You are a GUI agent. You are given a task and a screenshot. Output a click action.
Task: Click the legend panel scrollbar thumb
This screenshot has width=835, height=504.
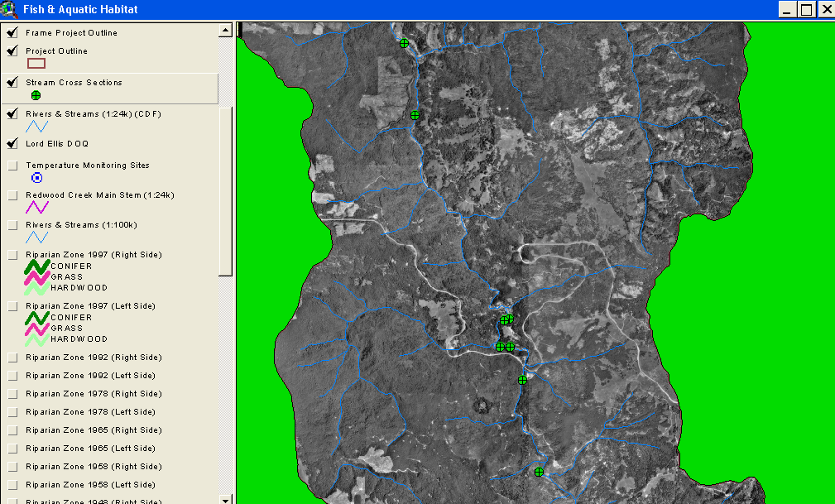pos(226,192)
